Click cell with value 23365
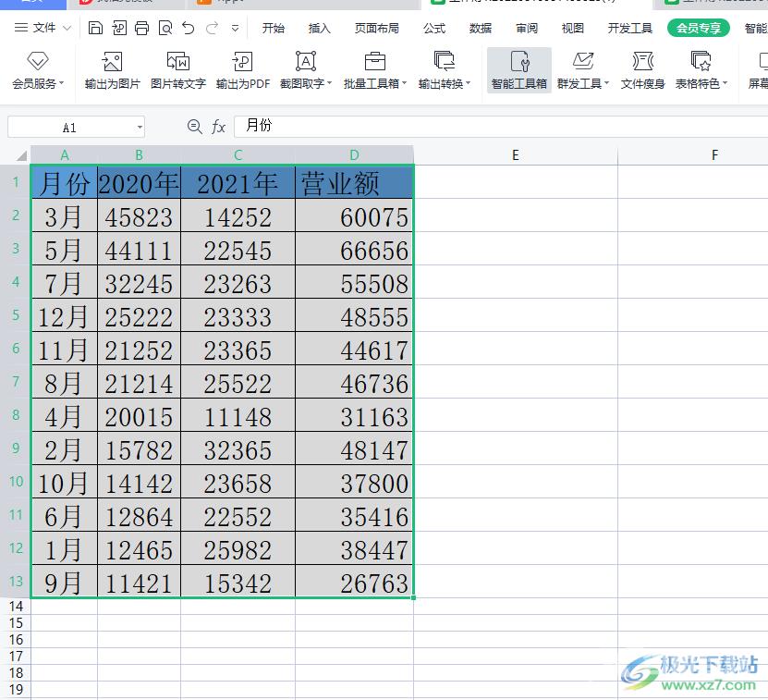Viewport: 768px width, 700px height. pyautogui.click(x=238, y=349)
